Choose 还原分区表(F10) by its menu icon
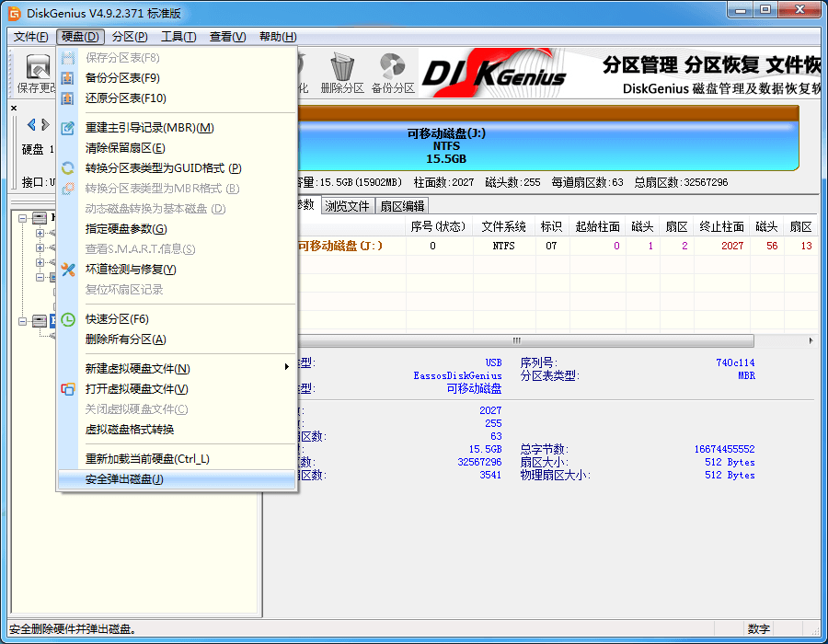The height and width of the screenshot is (644, 828). 67,98
